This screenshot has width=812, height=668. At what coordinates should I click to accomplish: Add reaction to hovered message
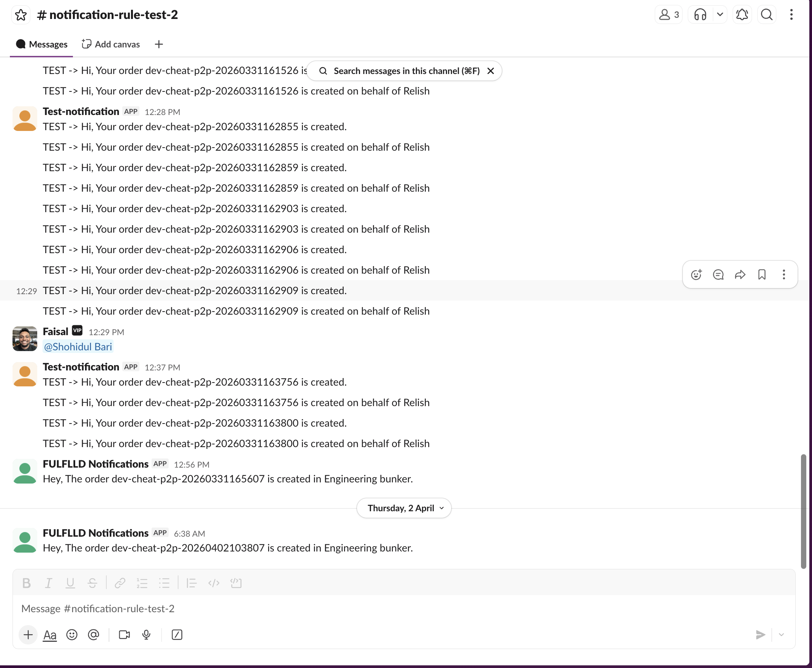[x=696, y=274]
